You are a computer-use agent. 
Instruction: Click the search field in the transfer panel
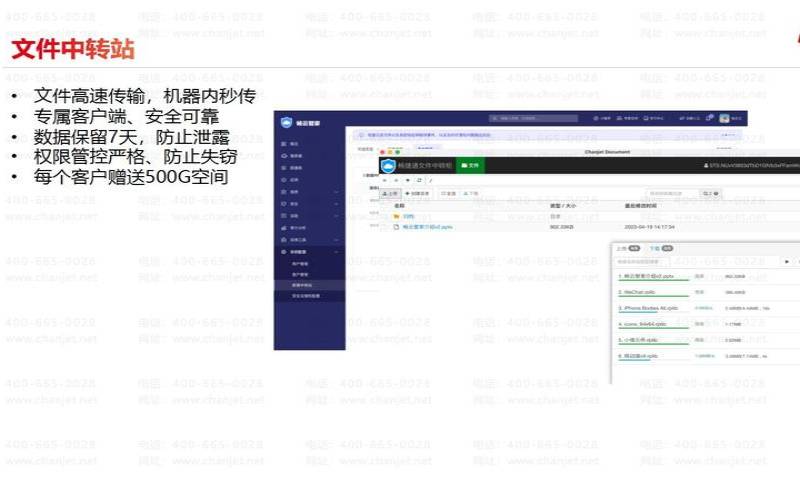tap(641, 261)
